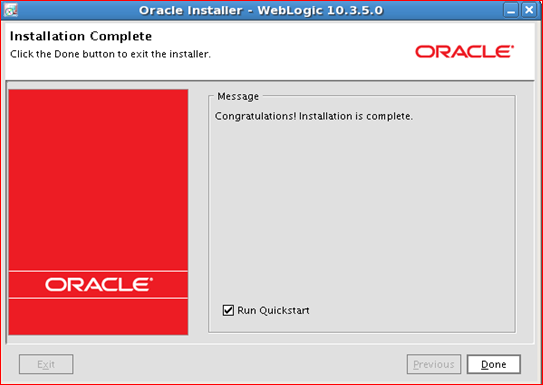This screenshot has height=385, width=543.
Task: Click the 'Click the Done button to exit the installer.' text
Action: coord(110,54)
